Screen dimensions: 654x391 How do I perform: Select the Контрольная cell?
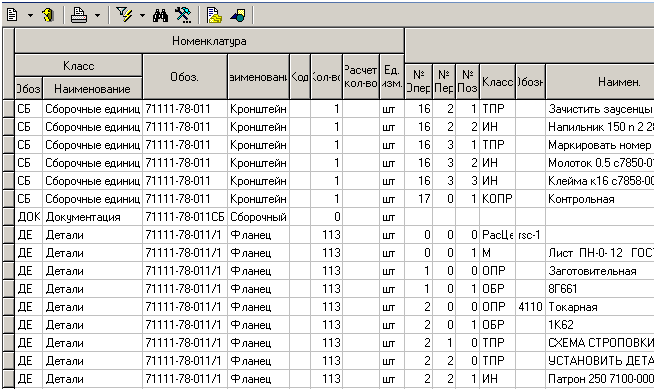600,199
